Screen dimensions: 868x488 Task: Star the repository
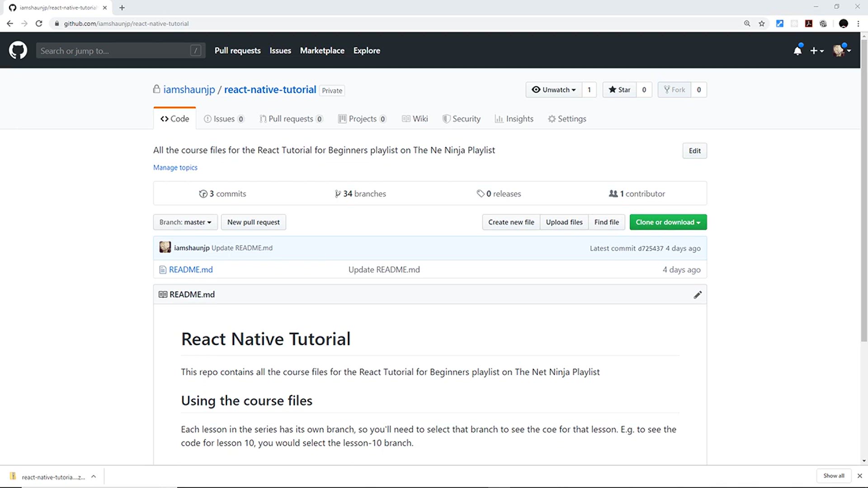click(x=619, y=89)
